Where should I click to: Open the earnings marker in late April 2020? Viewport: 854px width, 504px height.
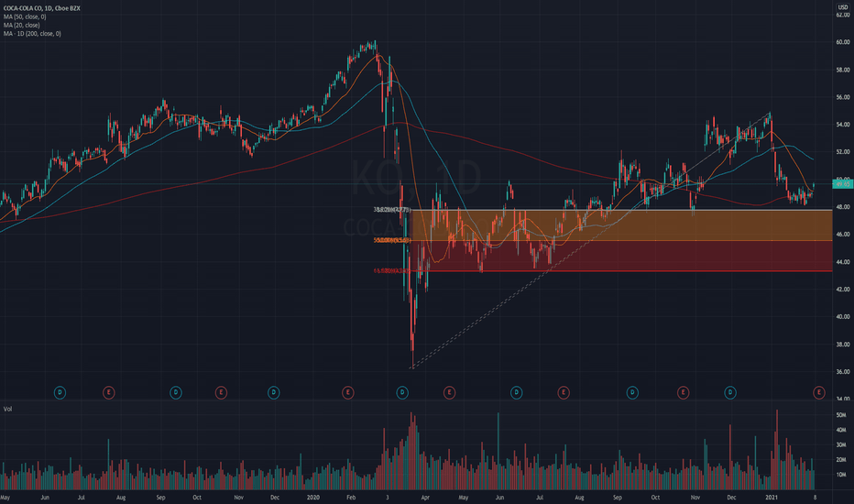[x=449, y=392]
